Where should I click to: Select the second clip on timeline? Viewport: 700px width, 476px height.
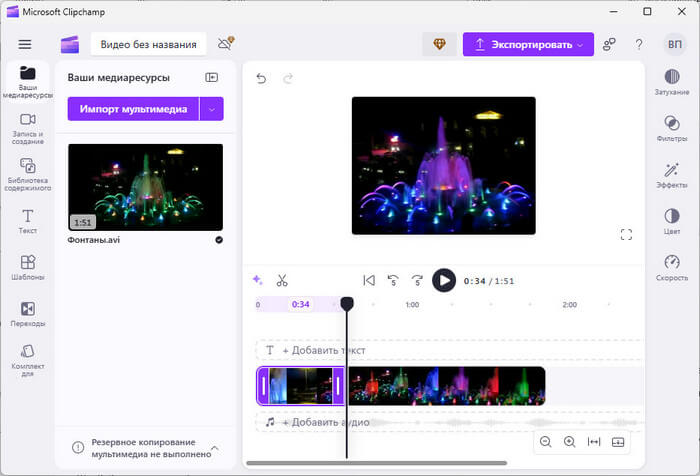click(x=446, y=386)
